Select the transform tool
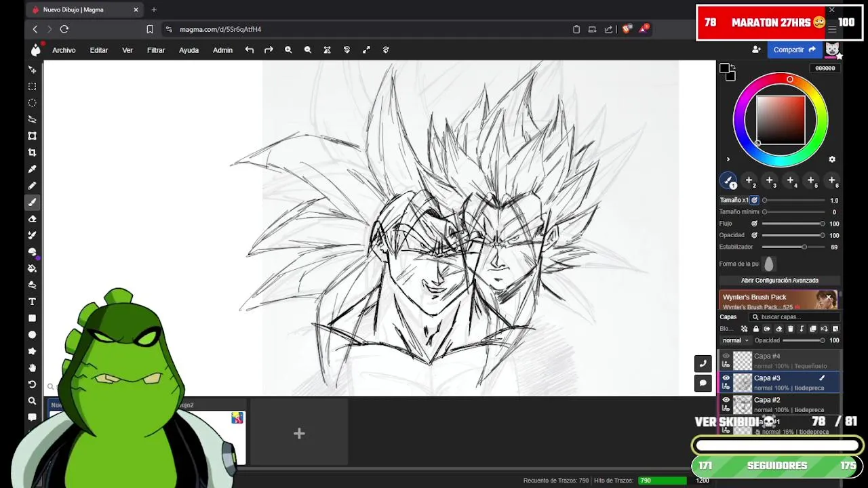Viewport: 868px width, 488px height. (32, 136)
